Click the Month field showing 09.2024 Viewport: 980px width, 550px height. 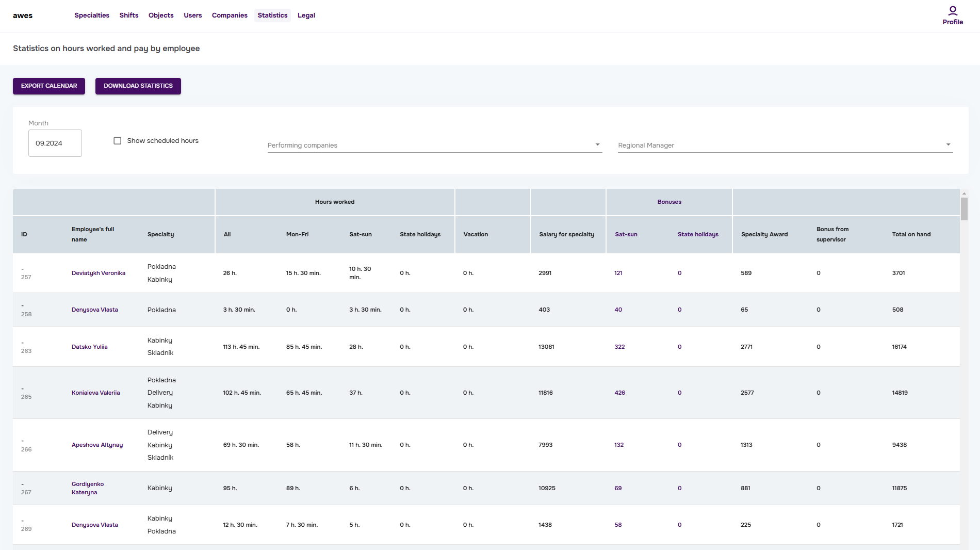tap(55, 143)
